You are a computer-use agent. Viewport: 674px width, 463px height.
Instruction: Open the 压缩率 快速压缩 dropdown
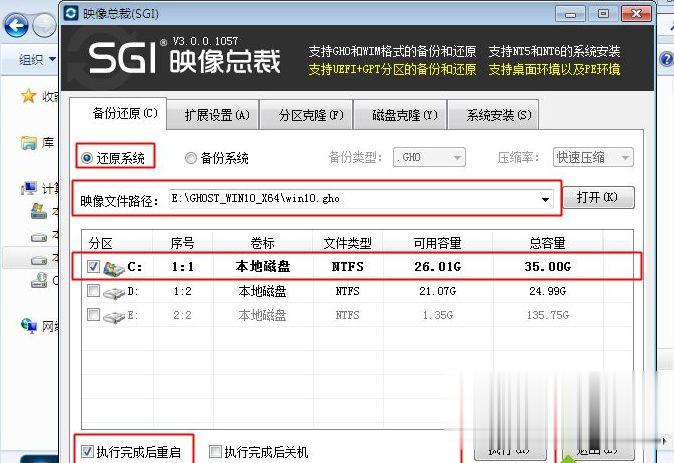click(x=593, y=157)
